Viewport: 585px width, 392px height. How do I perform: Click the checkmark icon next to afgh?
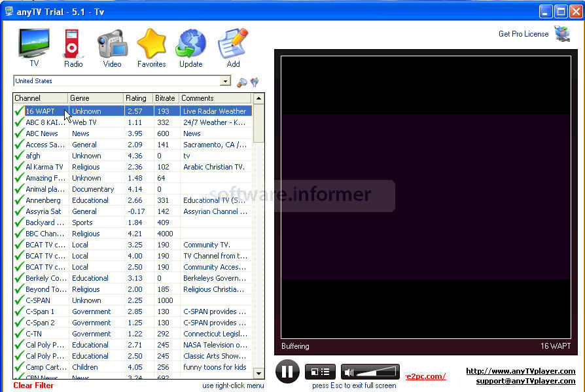point(20,156)
